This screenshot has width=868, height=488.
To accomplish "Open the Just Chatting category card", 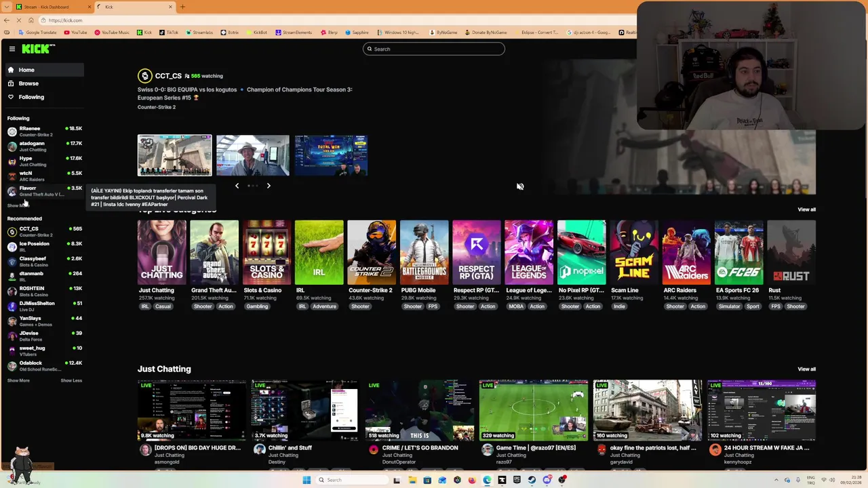I will click(161, 252).
